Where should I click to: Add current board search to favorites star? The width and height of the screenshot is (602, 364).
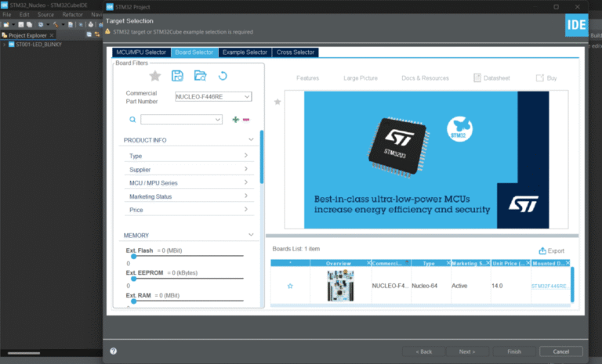[x=155, y=76]
